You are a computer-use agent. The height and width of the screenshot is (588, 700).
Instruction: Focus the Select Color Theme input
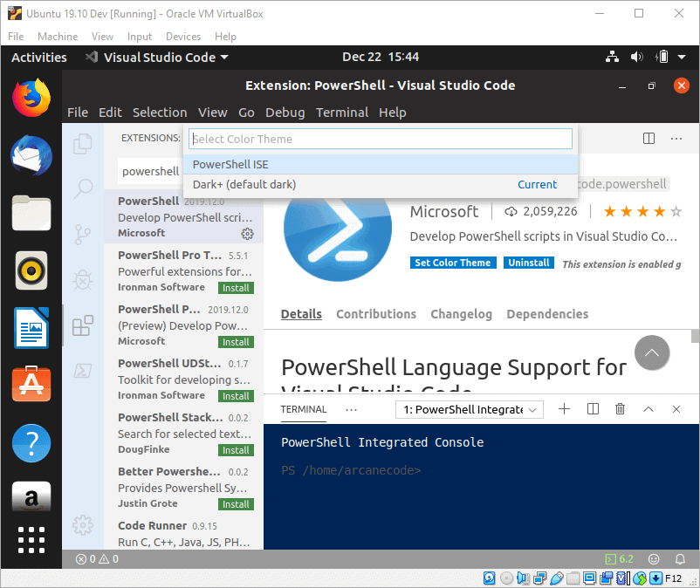tap(381, 139)
